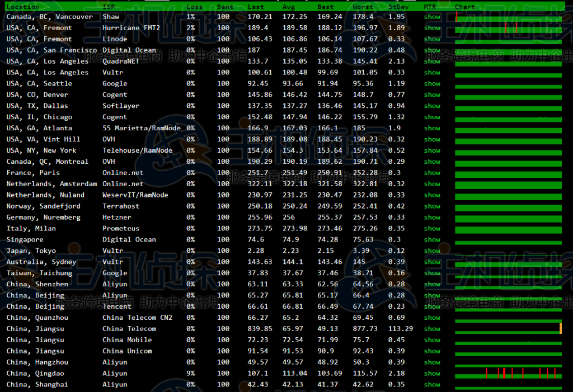Click the Location column header
Viewport: 573px width, 392px height.
[22, 7]
